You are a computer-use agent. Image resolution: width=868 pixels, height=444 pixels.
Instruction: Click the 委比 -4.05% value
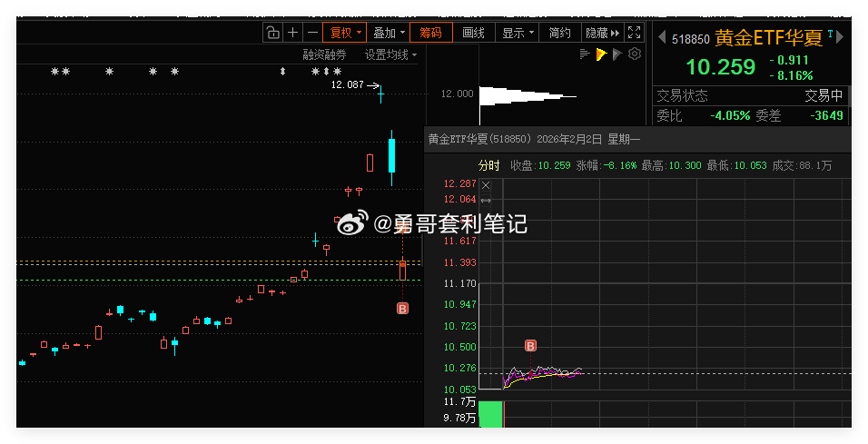[x=730, y=115]
